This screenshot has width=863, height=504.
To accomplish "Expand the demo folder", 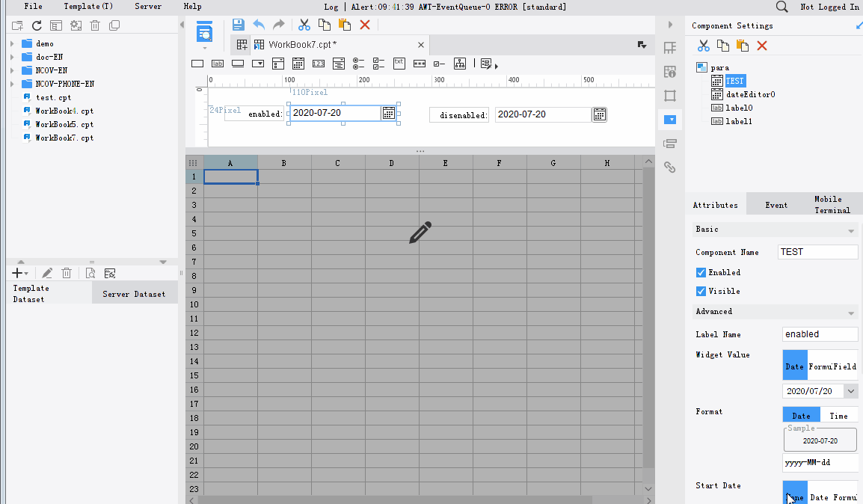I will (12, 43).
